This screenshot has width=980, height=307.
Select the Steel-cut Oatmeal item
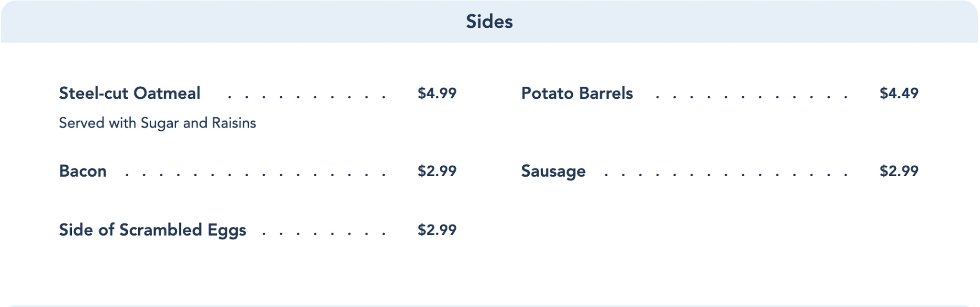[129, 93]
